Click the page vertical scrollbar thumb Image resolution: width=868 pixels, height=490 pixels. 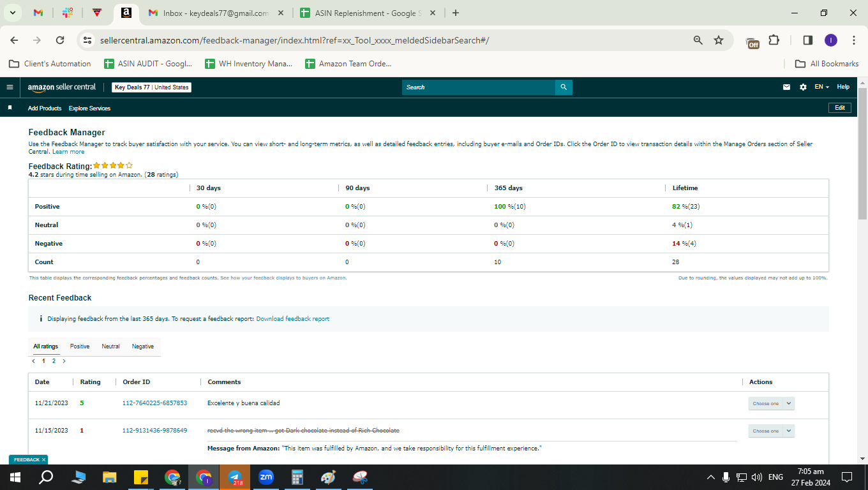point(862,154)
